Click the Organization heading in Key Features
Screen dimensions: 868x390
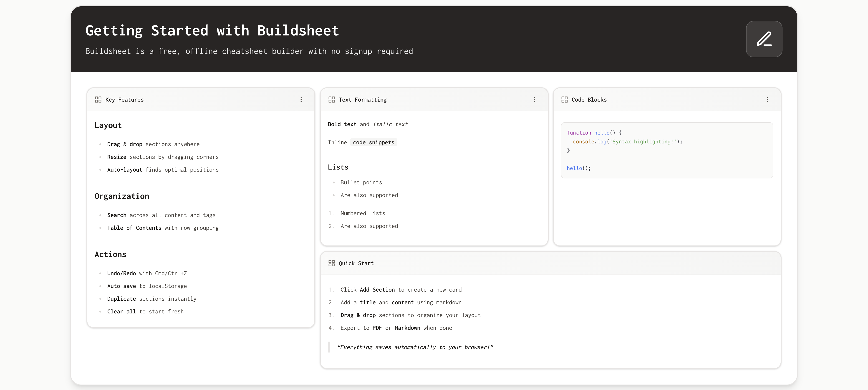coord(122,196)
